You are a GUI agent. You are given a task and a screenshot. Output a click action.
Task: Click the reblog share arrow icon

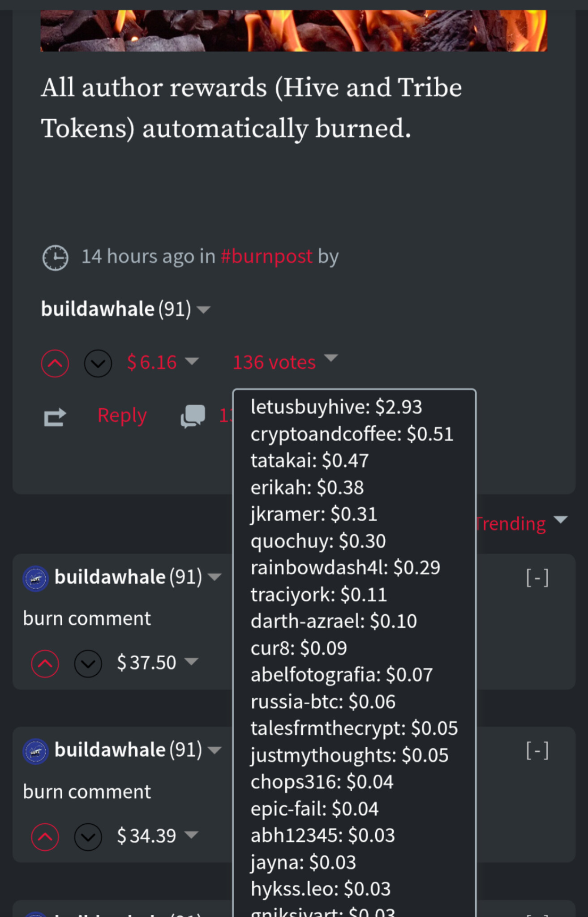coord(55,417)
